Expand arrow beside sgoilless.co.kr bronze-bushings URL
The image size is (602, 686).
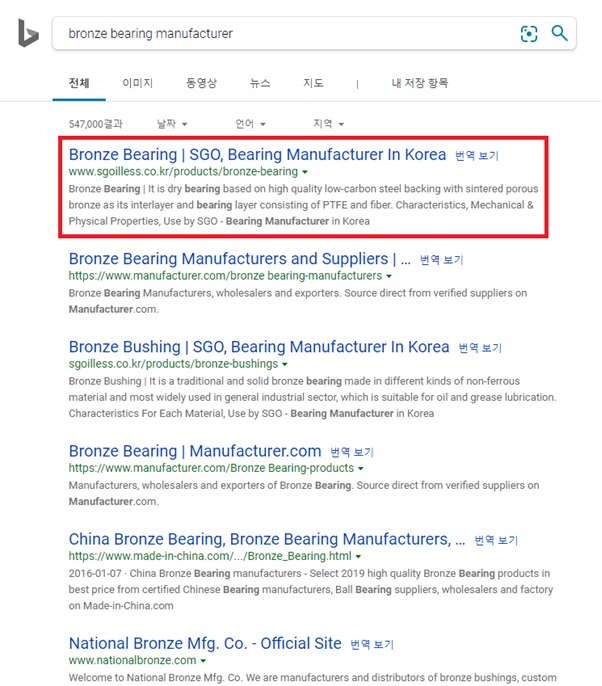(285, 364)
